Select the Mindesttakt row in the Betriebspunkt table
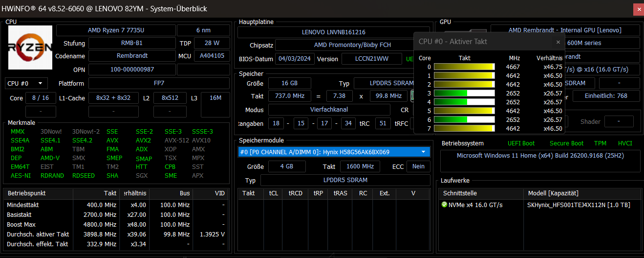This screenshot has height=258, width=644. (x=116, y=205)
